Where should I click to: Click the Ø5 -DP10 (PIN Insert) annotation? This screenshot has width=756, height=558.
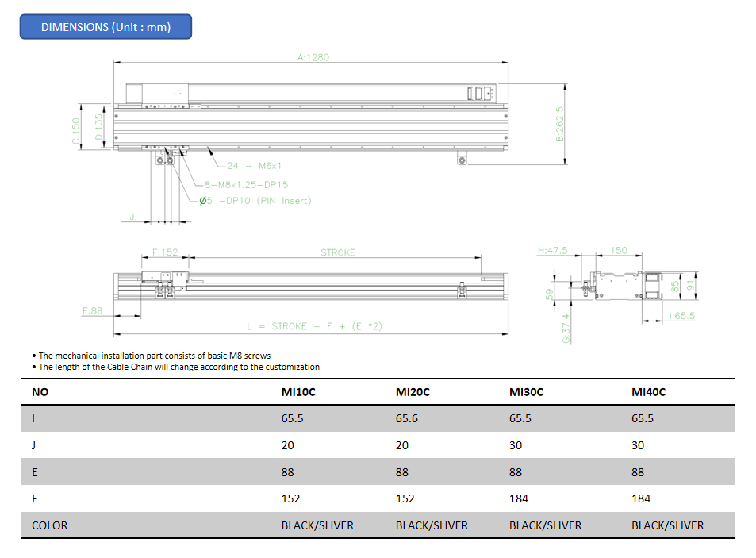[x=255, y=201]
